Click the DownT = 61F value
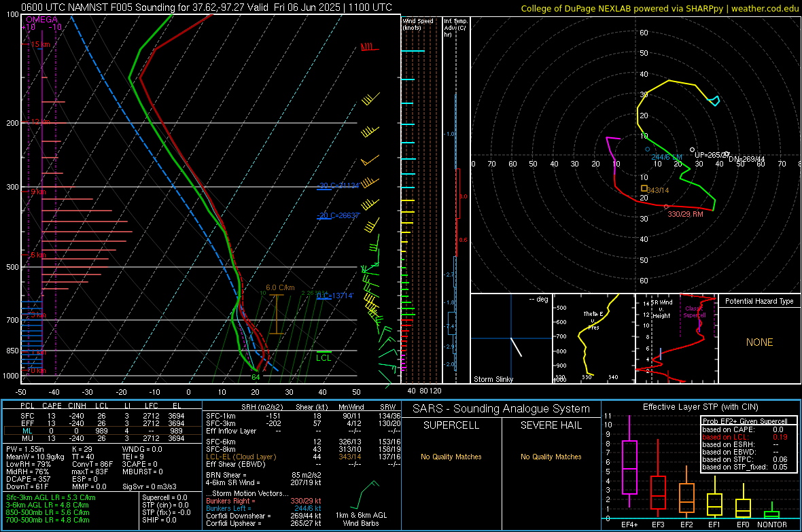 [27, 486]
